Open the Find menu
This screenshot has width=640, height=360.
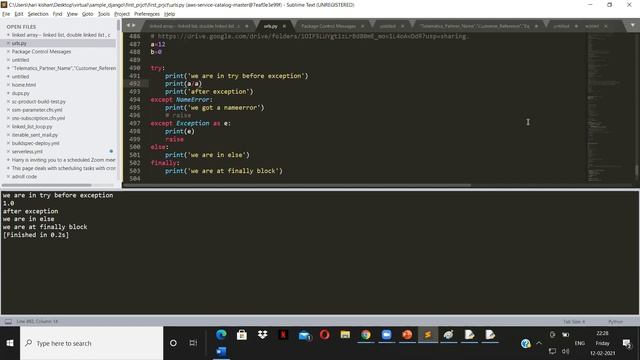tap(57, 14)
